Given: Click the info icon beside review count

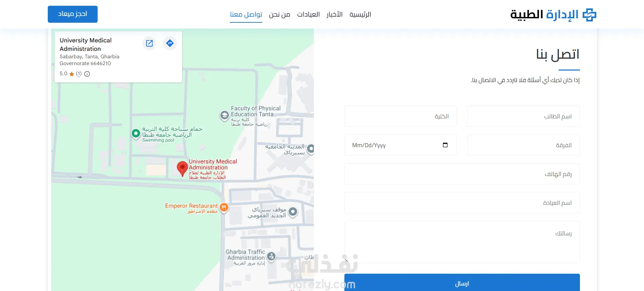Looking at the screenshot, I should [x=87, y=74].
